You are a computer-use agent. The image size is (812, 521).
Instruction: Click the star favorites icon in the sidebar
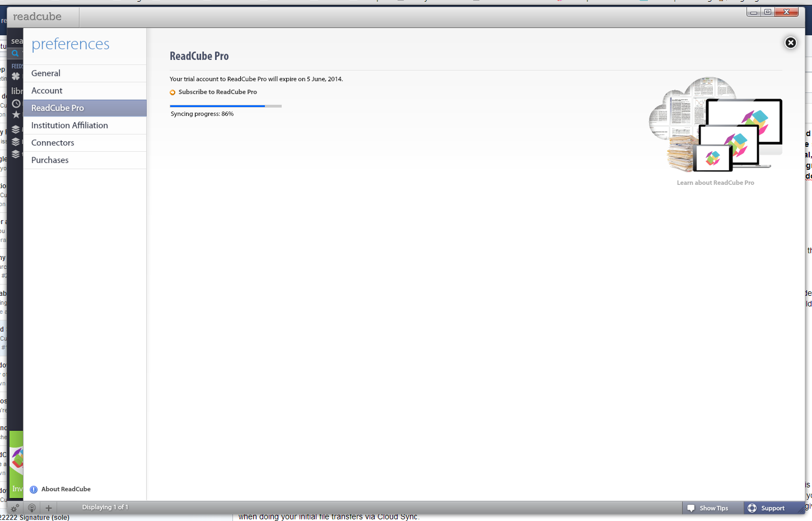16,115
